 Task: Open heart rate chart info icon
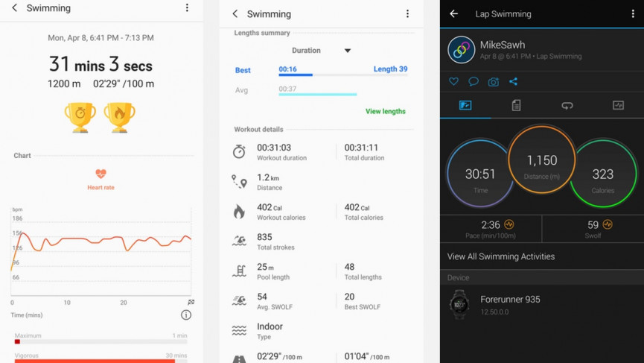186,315
